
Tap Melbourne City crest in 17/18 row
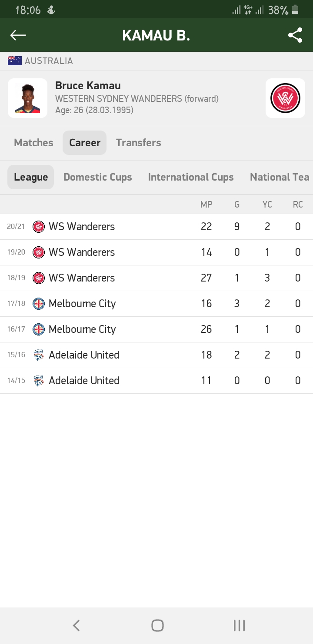tap(39, 304)
